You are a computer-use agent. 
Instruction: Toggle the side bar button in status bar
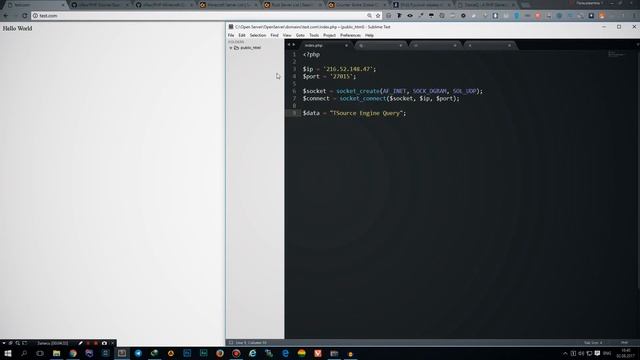tap(231, 343)
